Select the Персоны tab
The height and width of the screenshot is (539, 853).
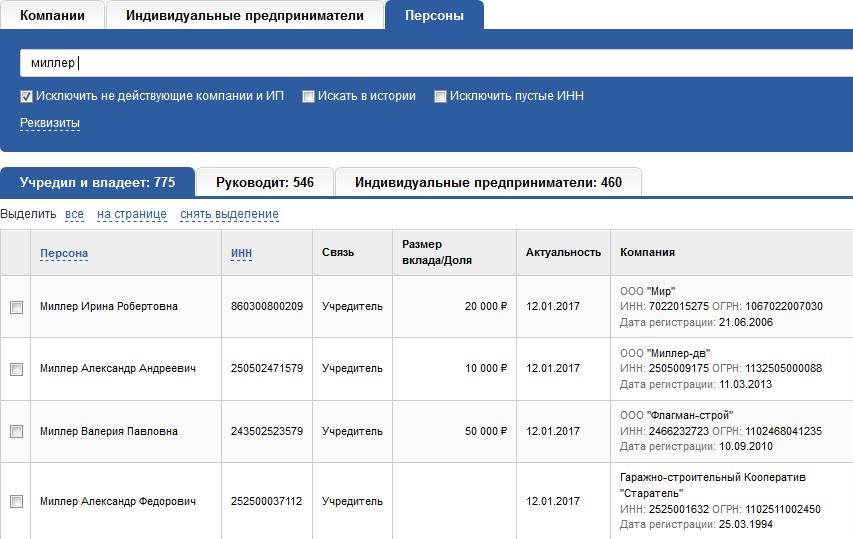click(434, 15)
